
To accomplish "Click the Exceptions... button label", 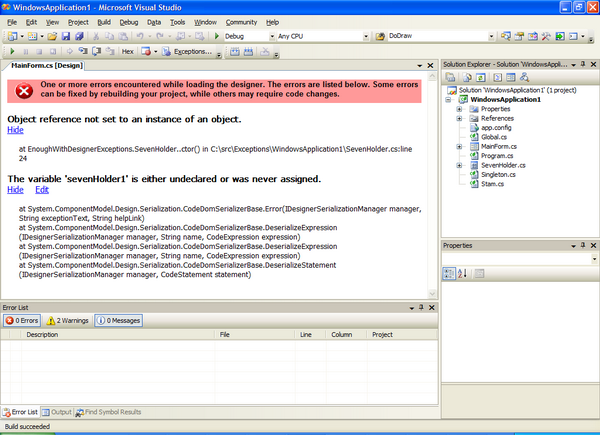I will (193, 51).
